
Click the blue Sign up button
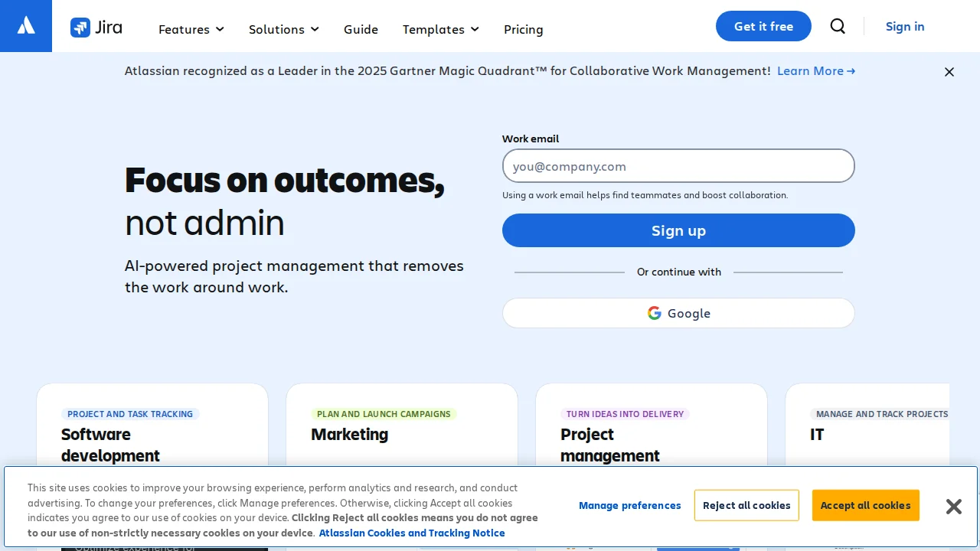678,230
